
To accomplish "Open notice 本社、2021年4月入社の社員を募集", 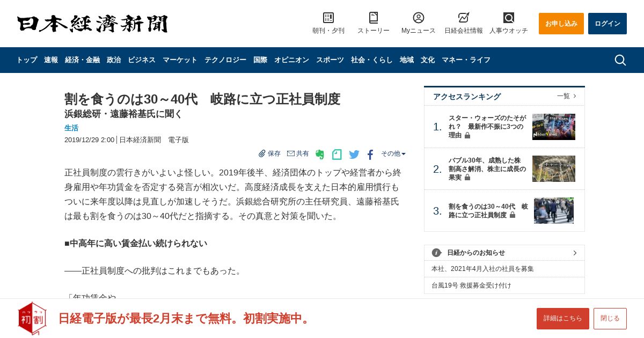I will click(x=482, y=269).
